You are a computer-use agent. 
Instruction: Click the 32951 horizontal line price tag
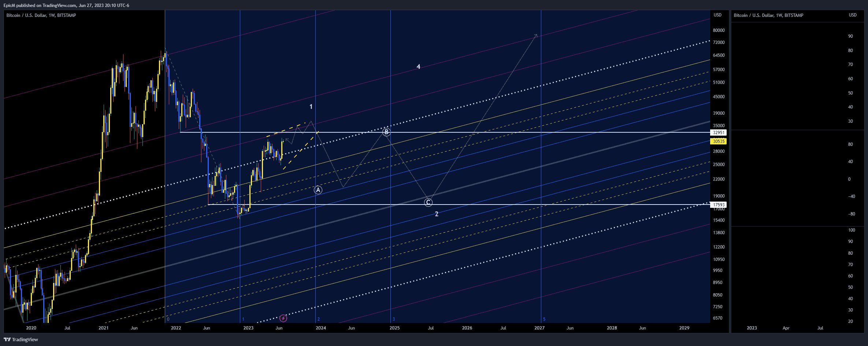tap(719, 133)
